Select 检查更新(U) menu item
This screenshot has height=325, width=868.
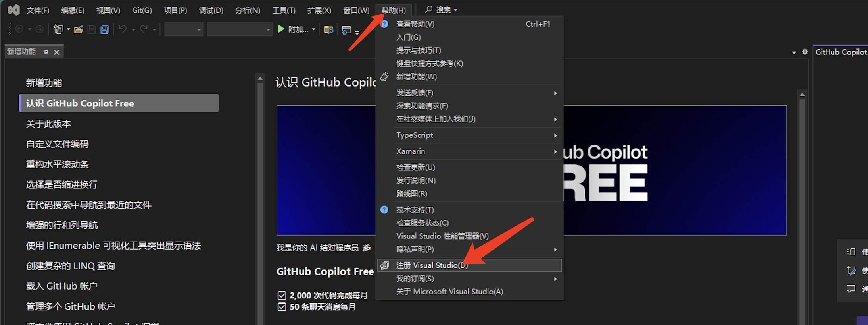[x=469, y=167]
